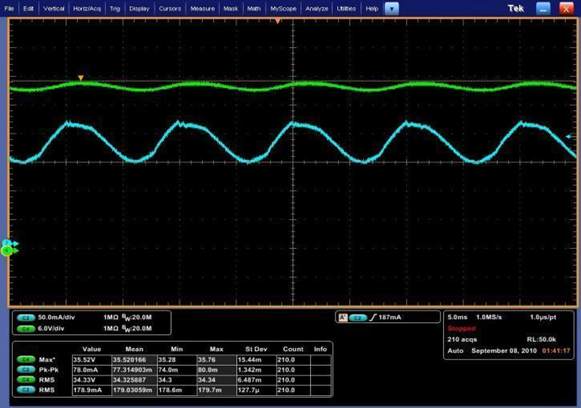Open the Cursors menu
Screen dimensions: 581x408
[170, 9]
